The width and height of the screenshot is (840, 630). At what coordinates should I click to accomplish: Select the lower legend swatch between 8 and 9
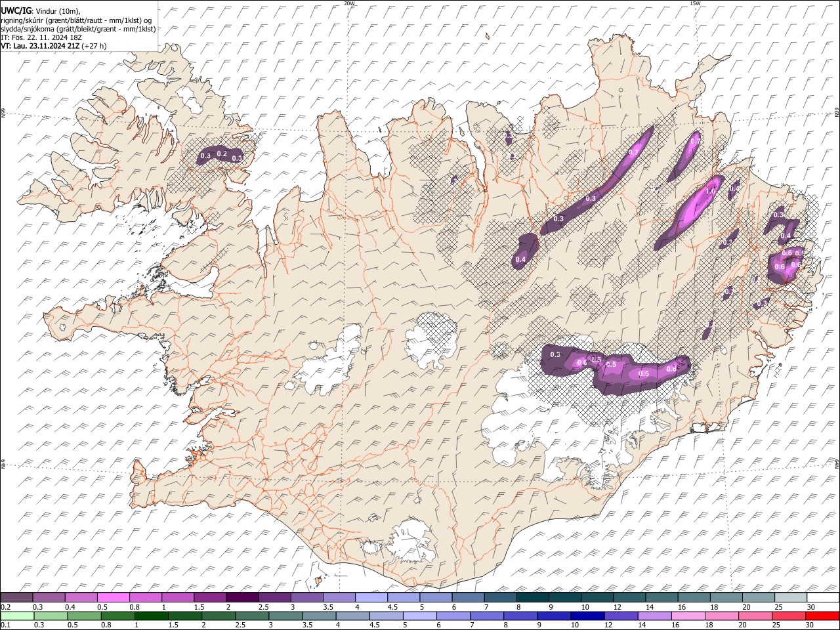(x=520, y=616)
